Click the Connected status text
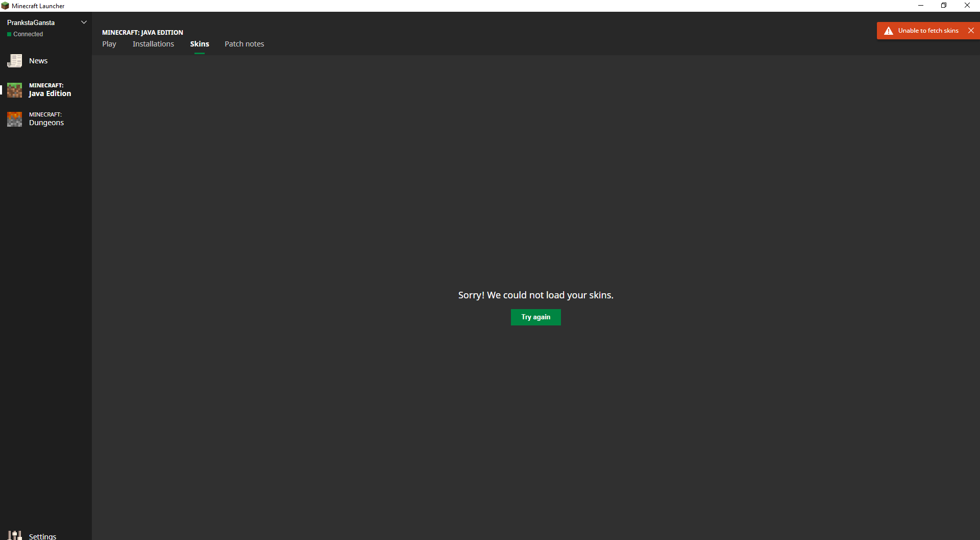The height and width of the screenshot is (540, 980). point(28,34)
